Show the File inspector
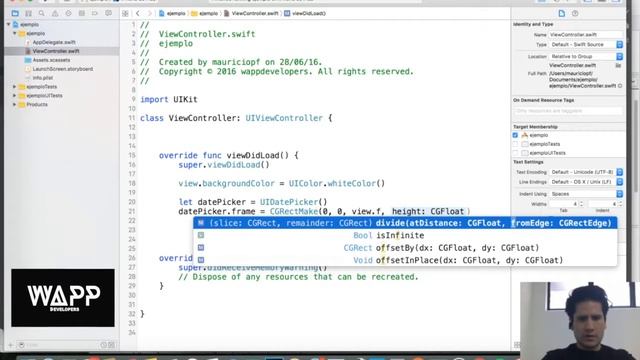640x360 pixels. click(x=562, y=13)
